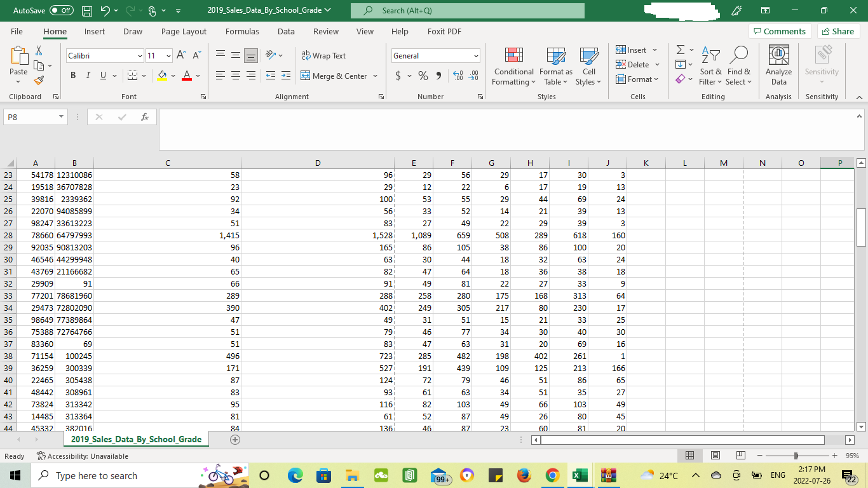Open Firefox from taskbar
The image size is (868, 488).
click(x=524, y=475)
